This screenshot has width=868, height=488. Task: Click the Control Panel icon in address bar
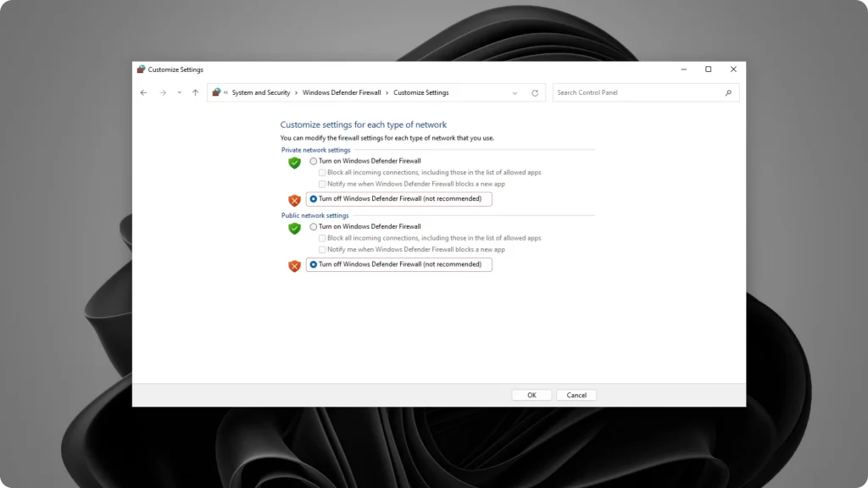(216, 92)
